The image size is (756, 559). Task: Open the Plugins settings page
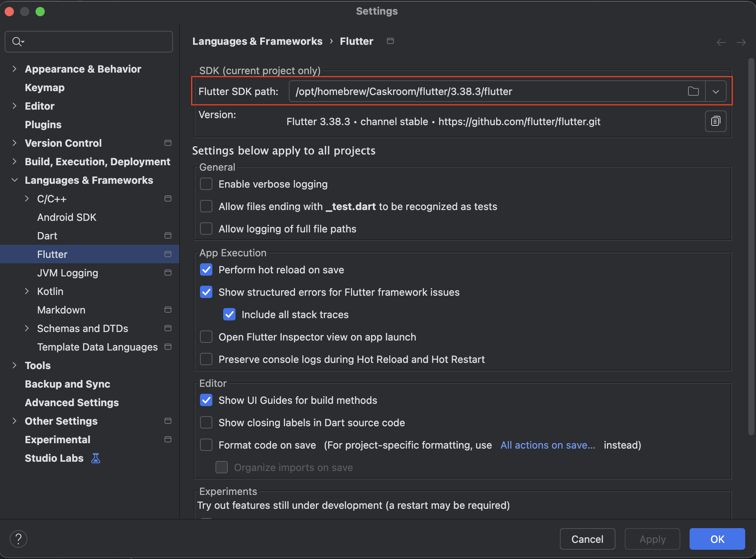click(x=43, y=125)
